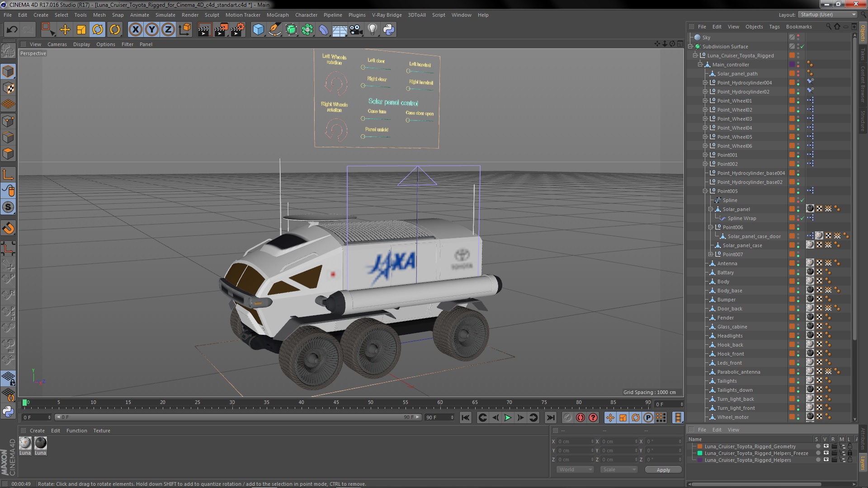Click the Coordinate System icon
The width and height of the screenshot is (868, 488).
tap(185, 30)
